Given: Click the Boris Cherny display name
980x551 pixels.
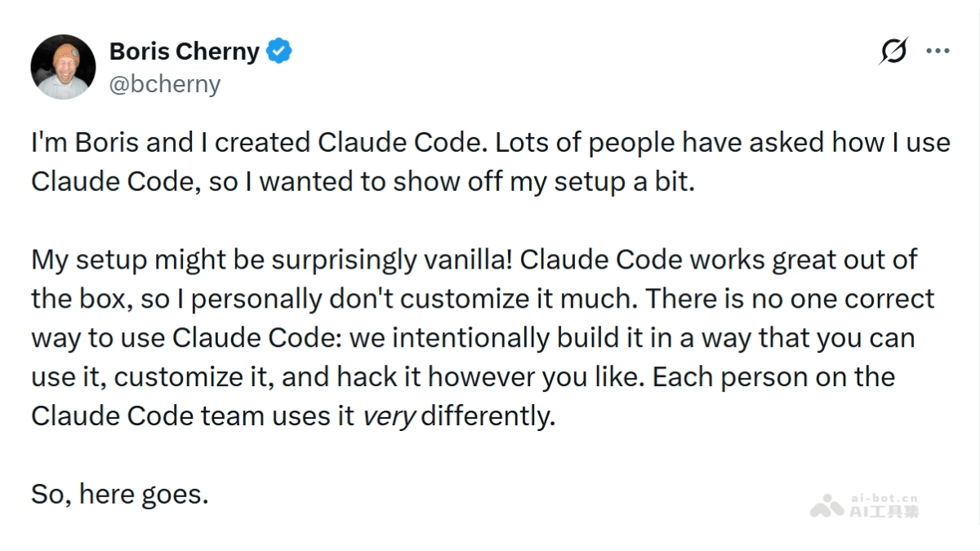Looking at the screenshot, I should pos(184,52).
